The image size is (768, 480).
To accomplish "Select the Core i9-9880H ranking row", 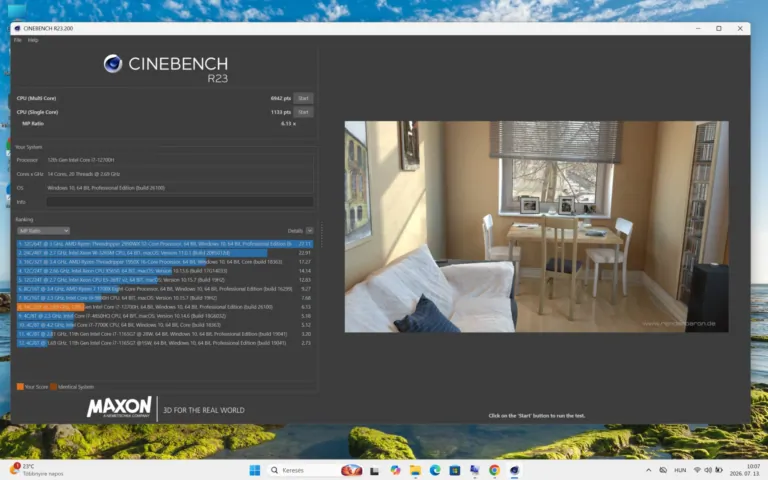I will 165,298.
